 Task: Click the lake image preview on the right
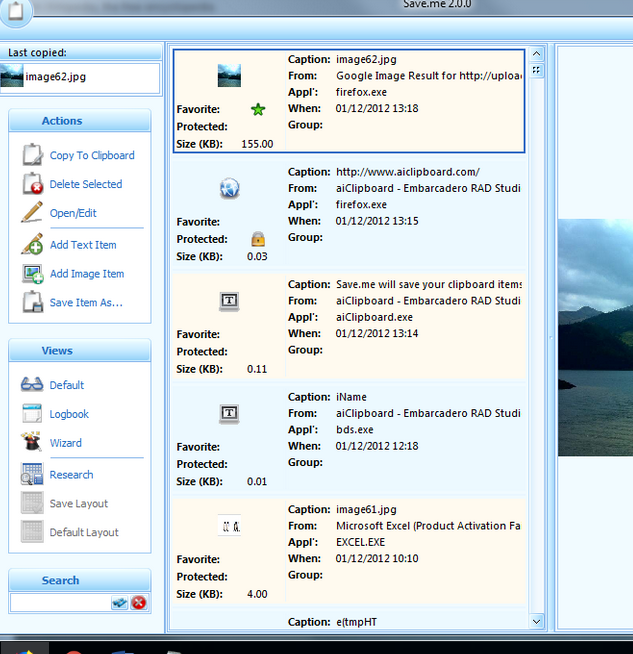(x=595, y=337)
